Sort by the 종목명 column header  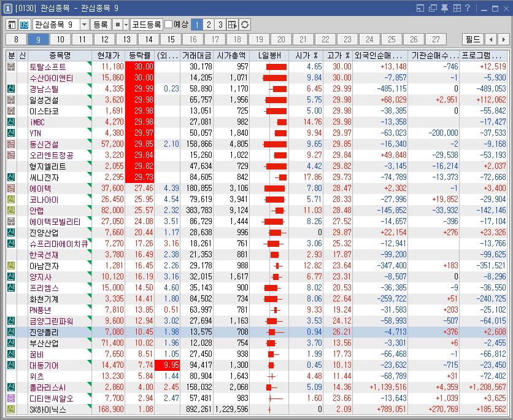(x=60, y=55)
